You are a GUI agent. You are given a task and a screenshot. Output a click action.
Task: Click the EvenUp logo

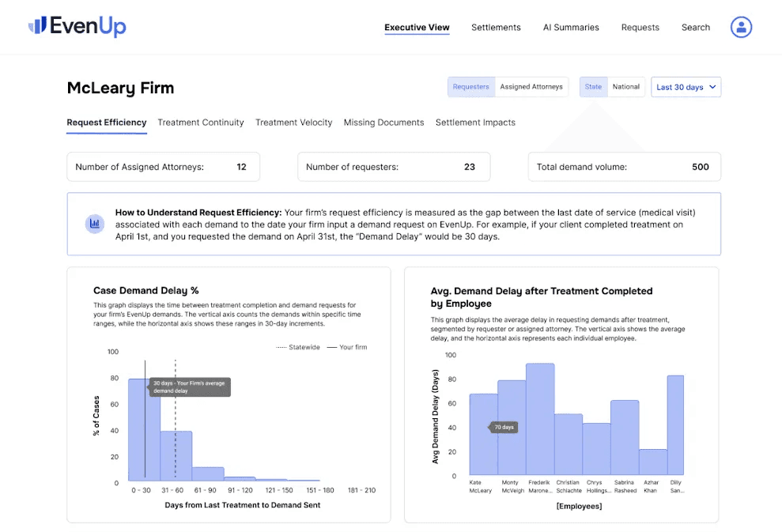pos(77,26)
